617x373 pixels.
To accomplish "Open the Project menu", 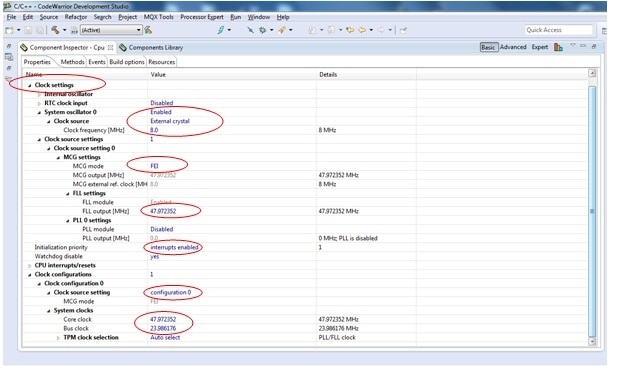I will pyautogui.click(x=128, y=17).
